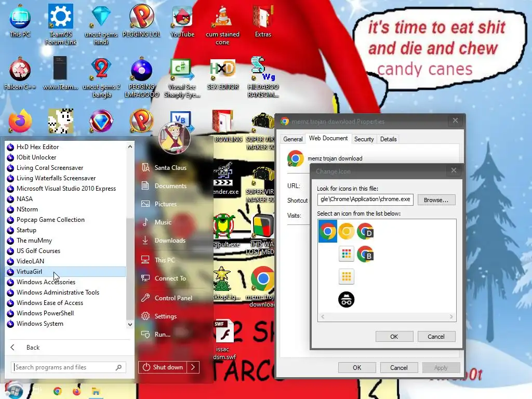Image resolution: width=532 pixels, height=399 pixels.
Task: Select the VLC cone desktop icon
Action: [x=222, y=24]
